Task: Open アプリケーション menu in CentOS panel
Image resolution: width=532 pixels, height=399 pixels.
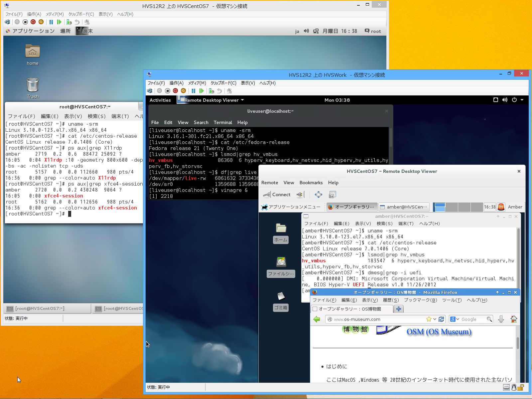Action: [x=30, y=31]
